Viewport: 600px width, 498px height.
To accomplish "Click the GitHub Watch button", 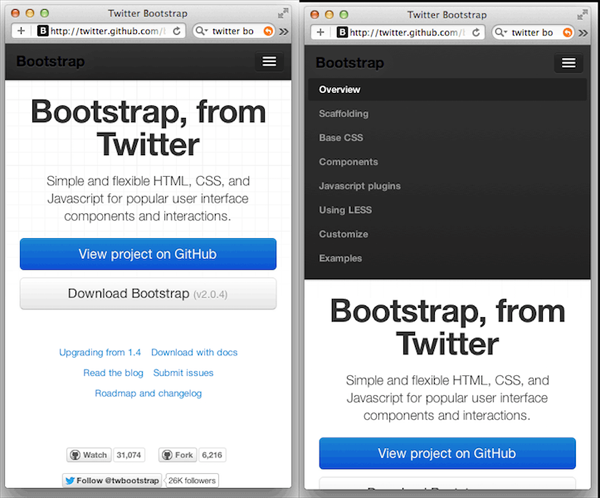I will tap(89, 455).
